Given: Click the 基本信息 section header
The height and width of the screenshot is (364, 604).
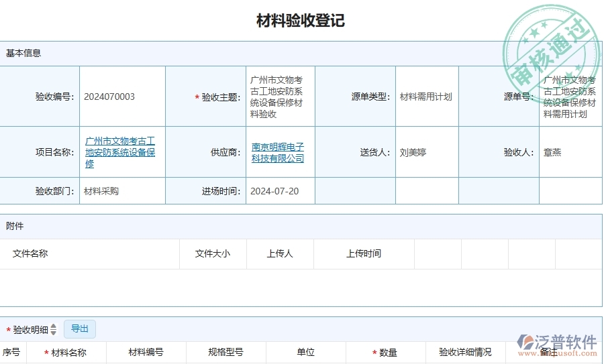Looking at the screenshot, I should 23,53.
